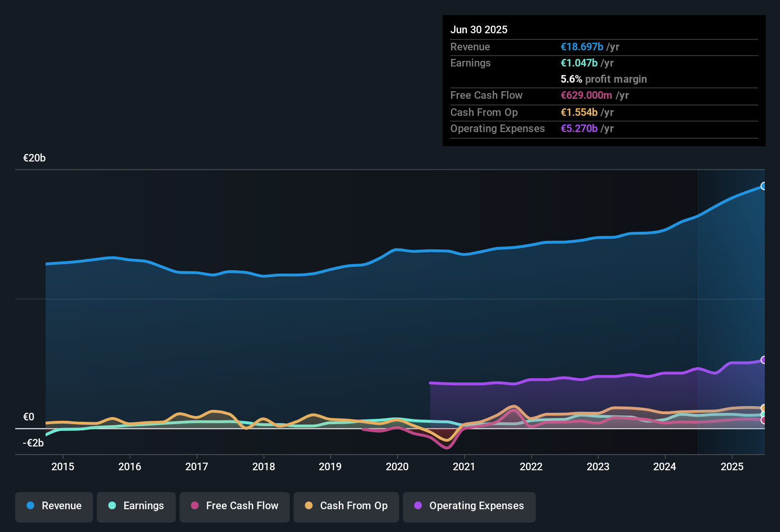Screen dimensions: 780x532
Task: Open details for the Free Cash Flow row
Action: [x=486, y=95]
